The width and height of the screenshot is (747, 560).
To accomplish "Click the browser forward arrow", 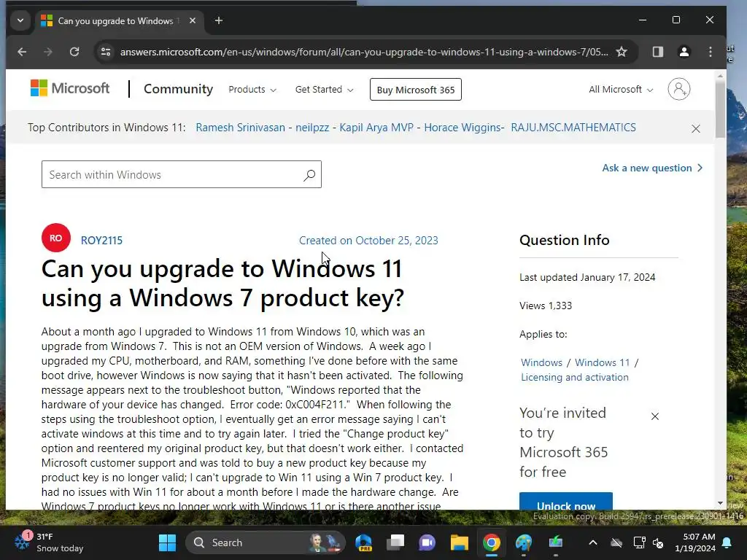I will tap(47, 52).
